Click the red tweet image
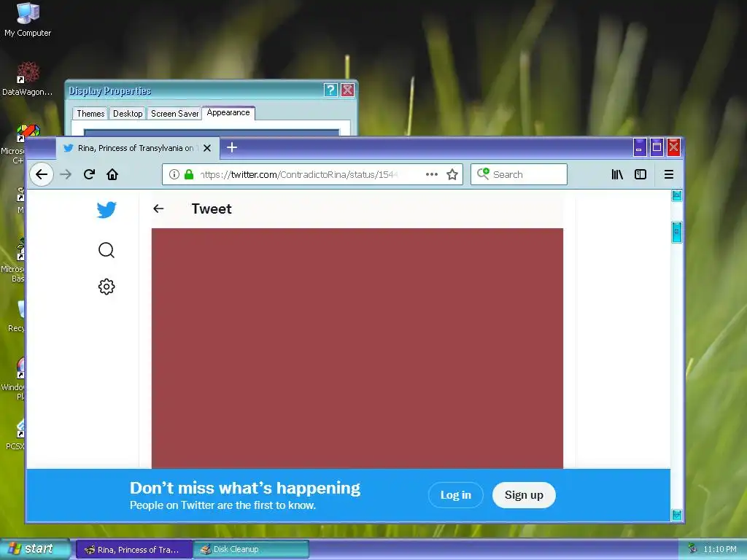The width and height of the screenshot is (747, 560). point(357,349)
